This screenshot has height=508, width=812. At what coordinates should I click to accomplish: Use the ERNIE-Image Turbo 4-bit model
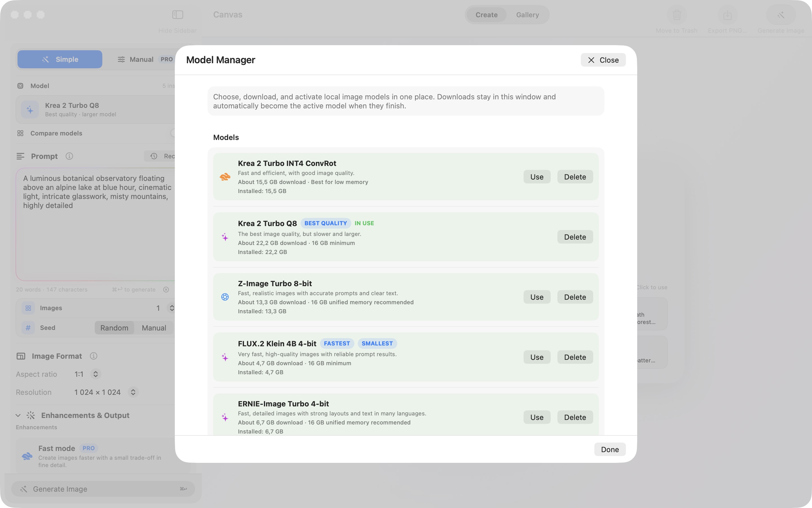point(537,417)
